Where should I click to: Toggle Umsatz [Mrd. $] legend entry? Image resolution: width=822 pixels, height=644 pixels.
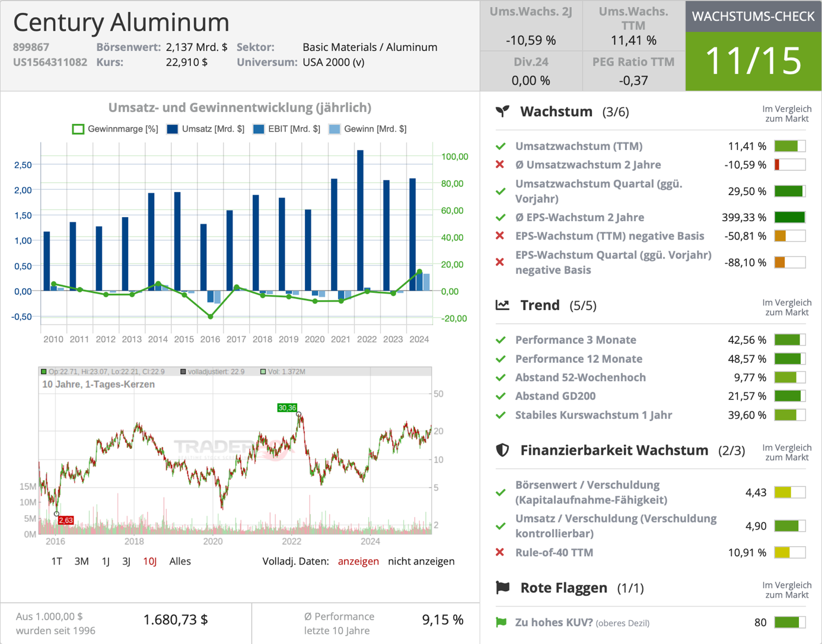[x=205, y=129]
